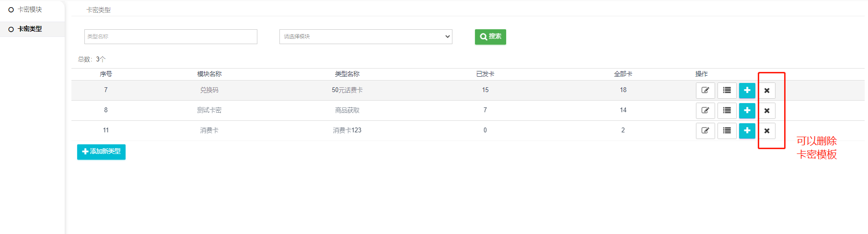Edit the 商品获取 card type

click(x=705, y=110)
